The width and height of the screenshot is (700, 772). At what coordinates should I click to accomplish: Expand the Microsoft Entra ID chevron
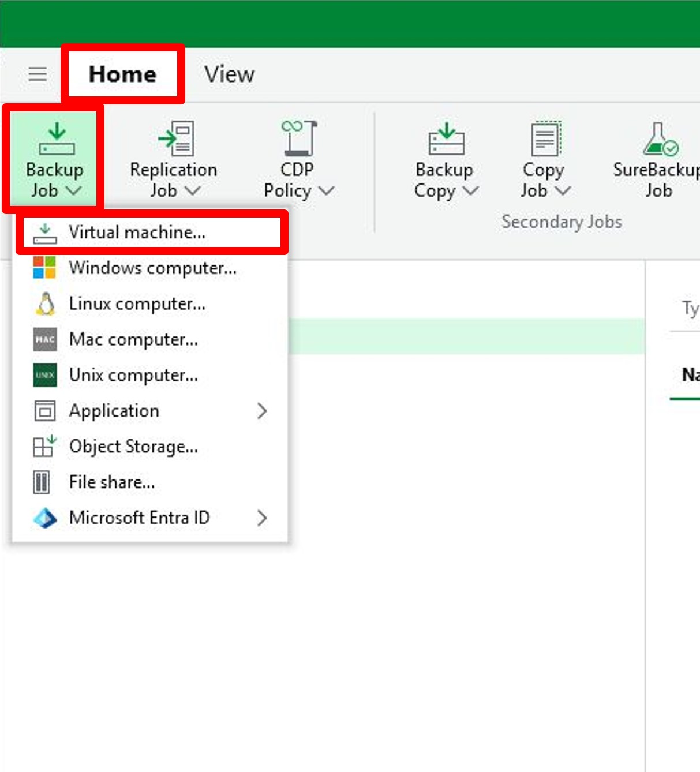click(262, 518)
